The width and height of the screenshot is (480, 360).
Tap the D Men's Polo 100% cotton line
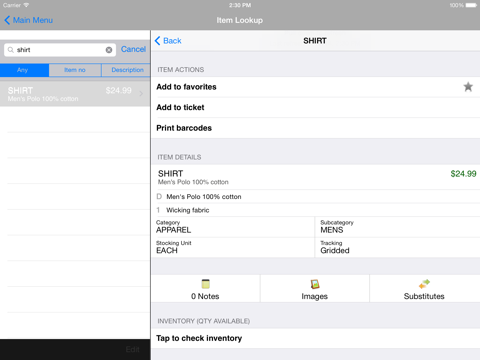[x=315, y=197]
